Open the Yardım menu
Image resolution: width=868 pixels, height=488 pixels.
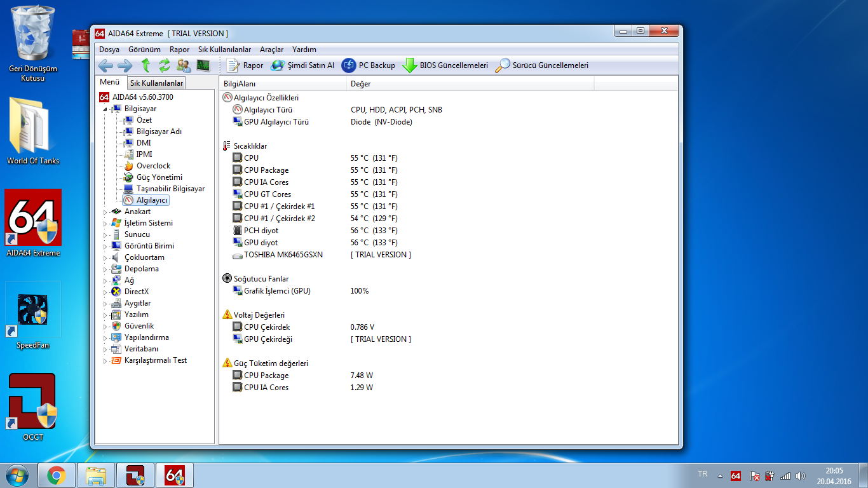click(x=304, y=50)
